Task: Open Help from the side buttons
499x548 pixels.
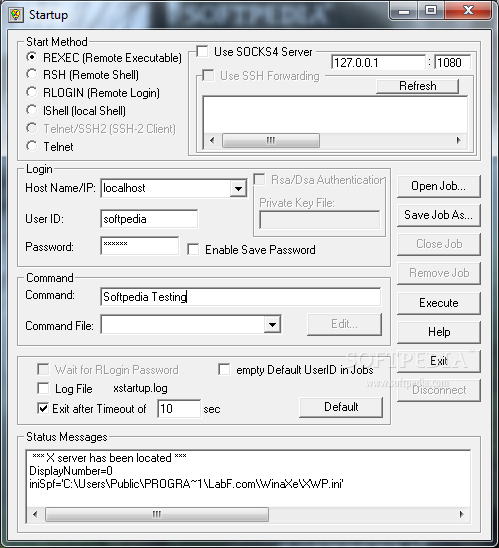Action: [439, 332]
